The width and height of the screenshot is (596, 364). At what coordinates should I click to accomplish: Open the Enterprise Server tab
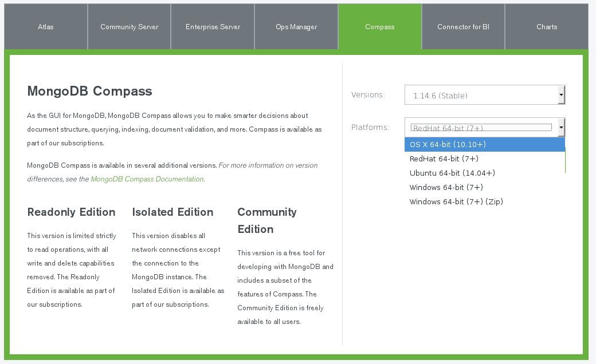coord(213,26)
